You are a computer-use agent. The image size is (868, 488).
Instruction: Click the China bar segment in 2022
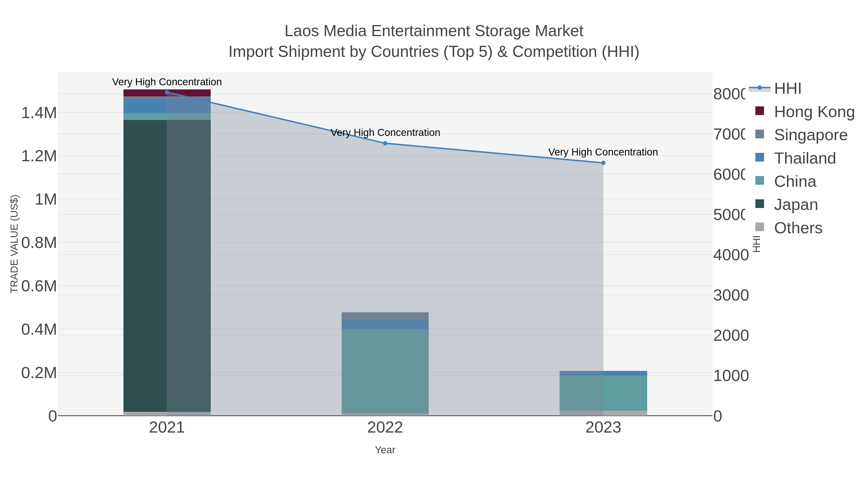pos(385,371)
